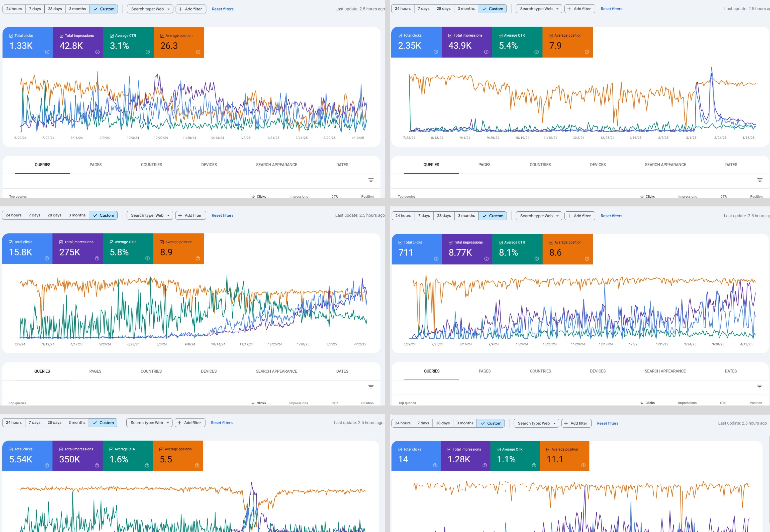
Task: Select 7 days range in the 2.35K clicks panel
Action: [x=424, y=9]
